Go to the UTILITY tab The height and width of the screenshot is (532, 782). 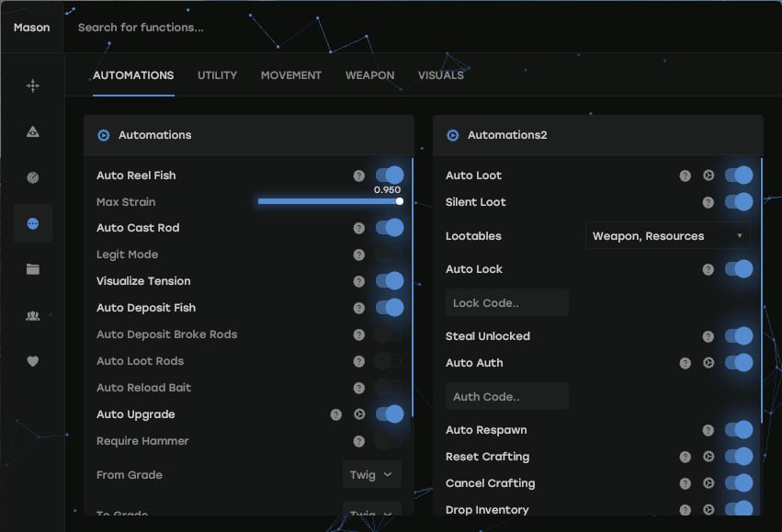pyautogui.click(x=217, y=75)
